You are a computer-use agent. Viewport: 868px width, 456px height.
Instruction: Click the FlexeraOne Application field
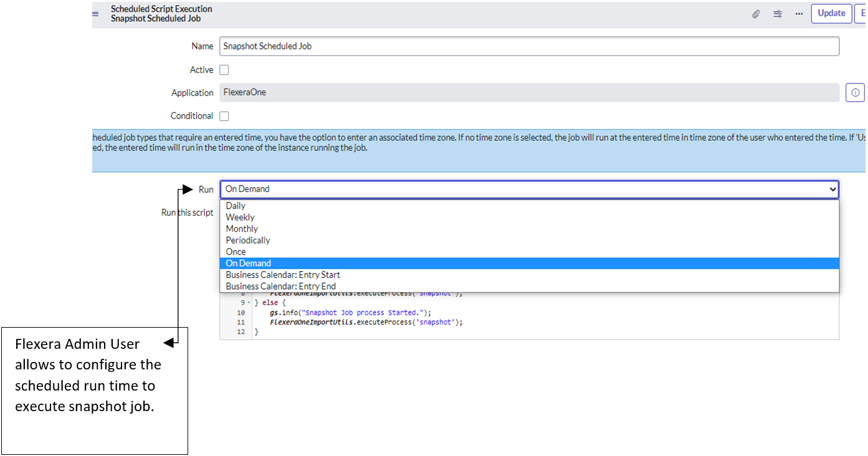point(528,92)
